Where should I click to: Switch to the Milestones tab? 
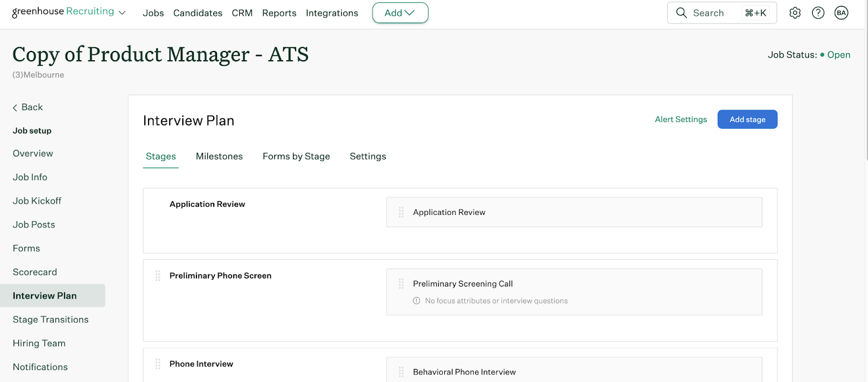tap(219, 156)
